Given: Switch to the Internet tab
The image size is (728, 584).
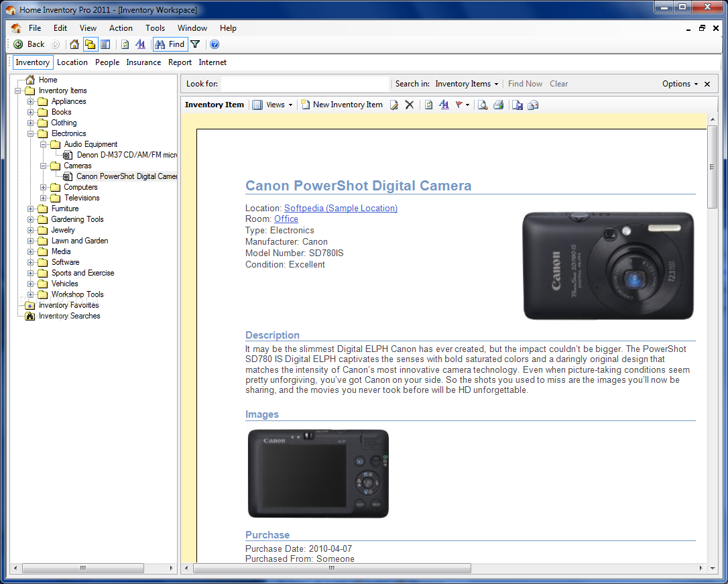Looking at the screenshot, I should pyautogui.click(x=213, y=62).
